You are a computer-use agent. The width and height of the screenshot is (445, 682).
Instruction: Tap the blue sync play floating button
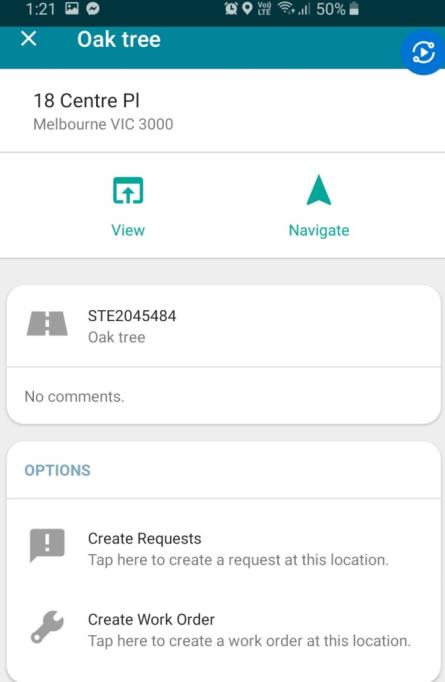tap(423, 53)
